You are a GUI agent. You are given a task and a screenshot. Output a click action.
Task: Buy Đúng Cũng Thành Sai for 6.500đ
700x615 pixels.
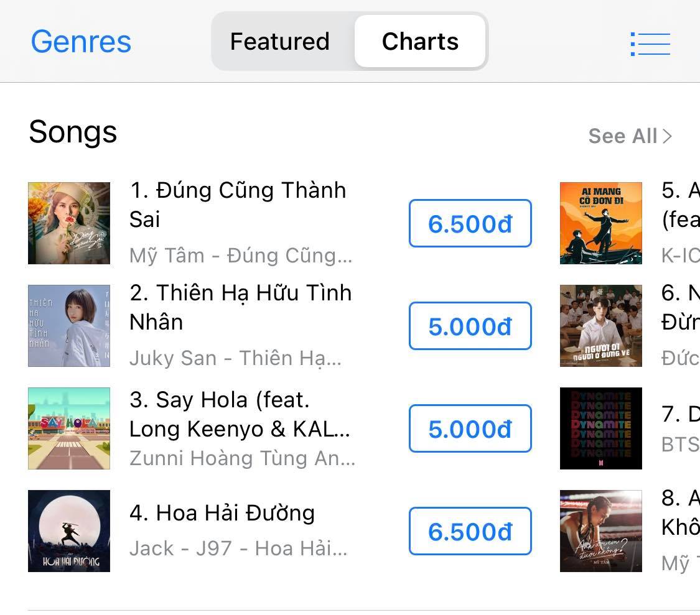[470, 224]
